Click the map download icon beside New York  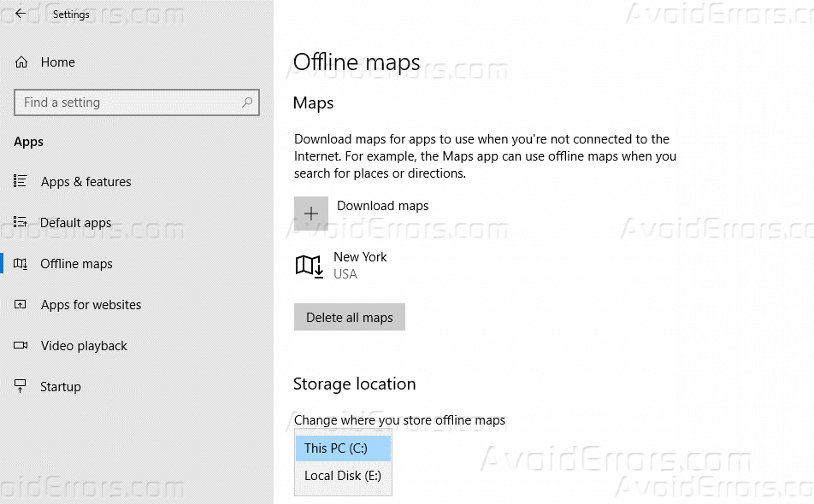point(308,265)
